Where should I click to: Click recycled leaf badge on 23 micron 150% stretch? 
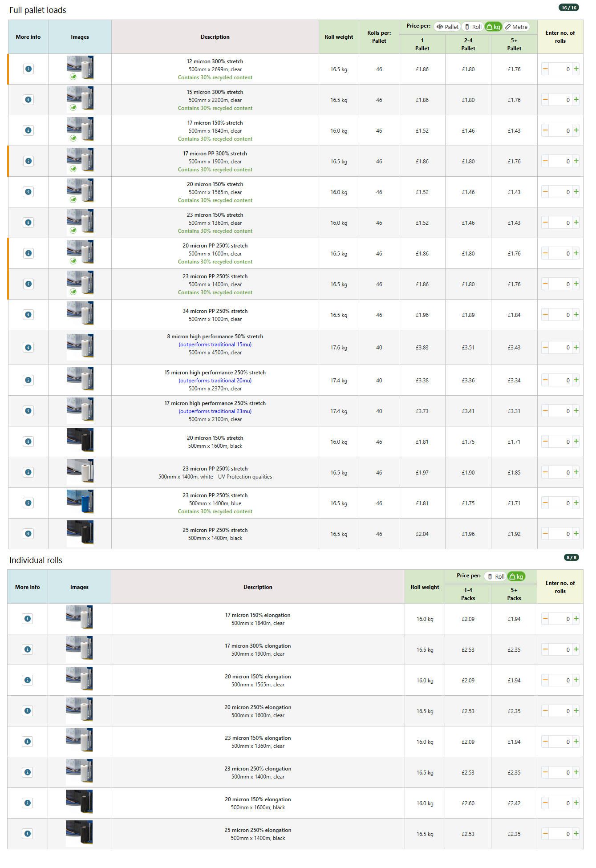(73, 230)
